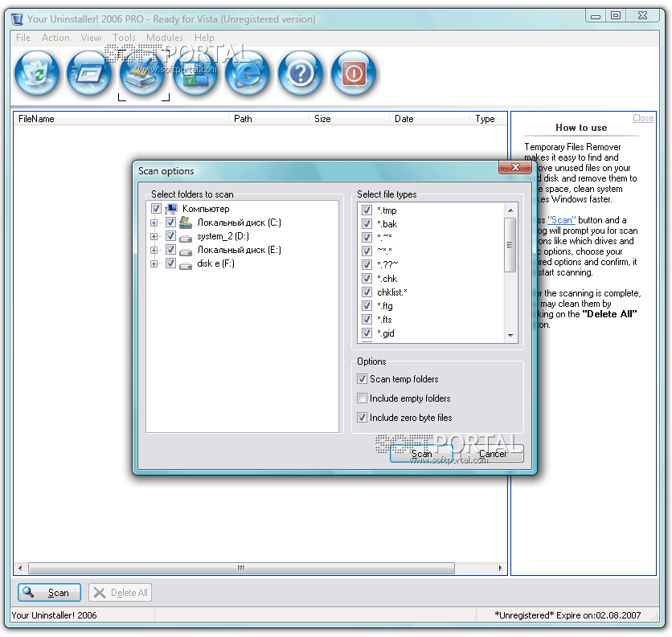This screenshot has height=637, width=672.
Task: Close the How to use panel link
Action: pos(643,118)
